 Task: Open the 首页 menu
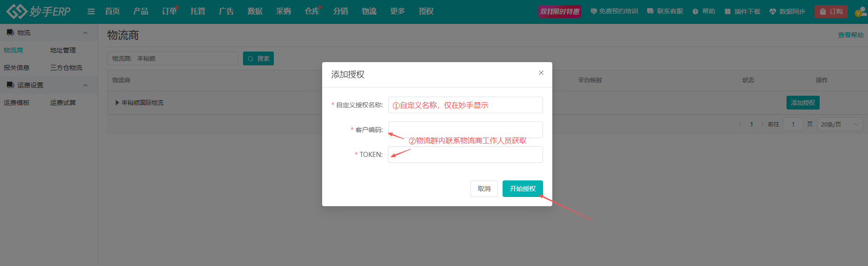112,12
